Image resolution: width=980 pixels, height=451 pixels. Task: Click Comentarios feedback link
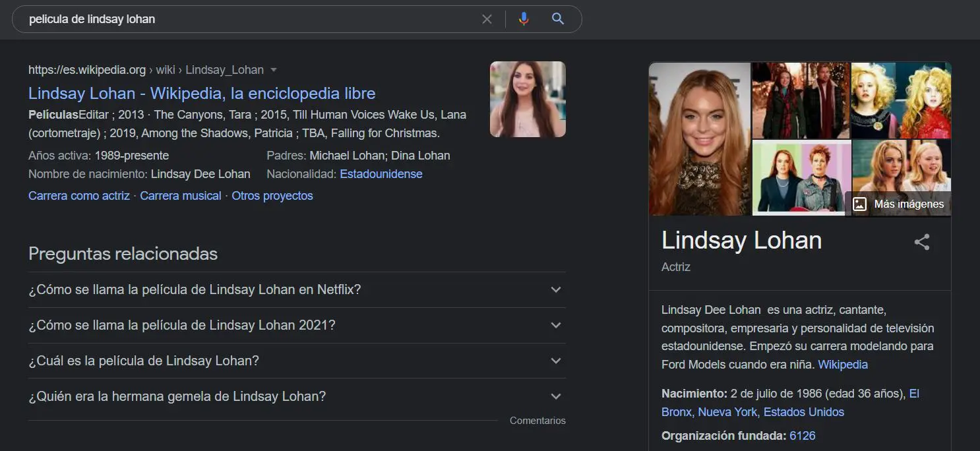[x=537, y=421]
